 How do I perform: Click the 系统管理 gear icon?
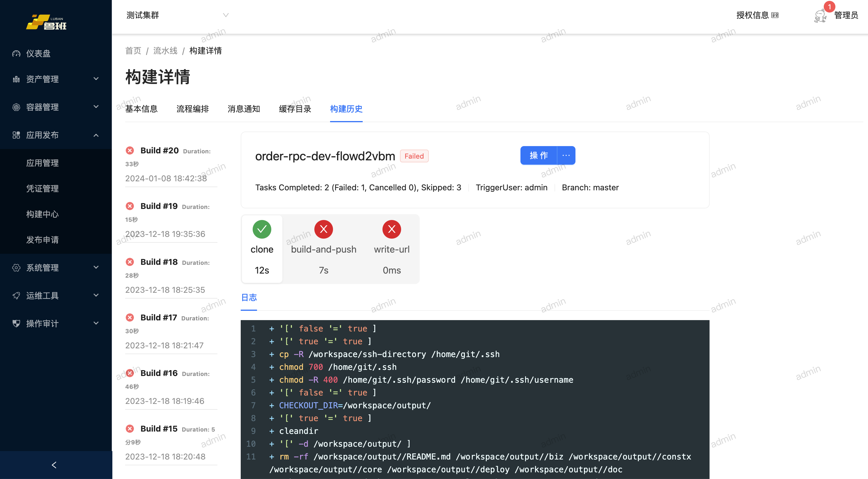(x=16, y=267)
